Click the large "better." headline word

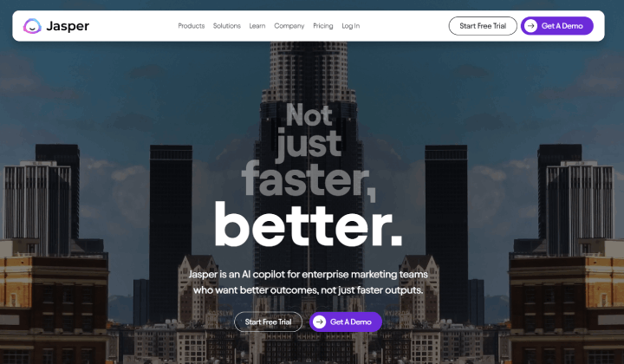coord(309,224)
